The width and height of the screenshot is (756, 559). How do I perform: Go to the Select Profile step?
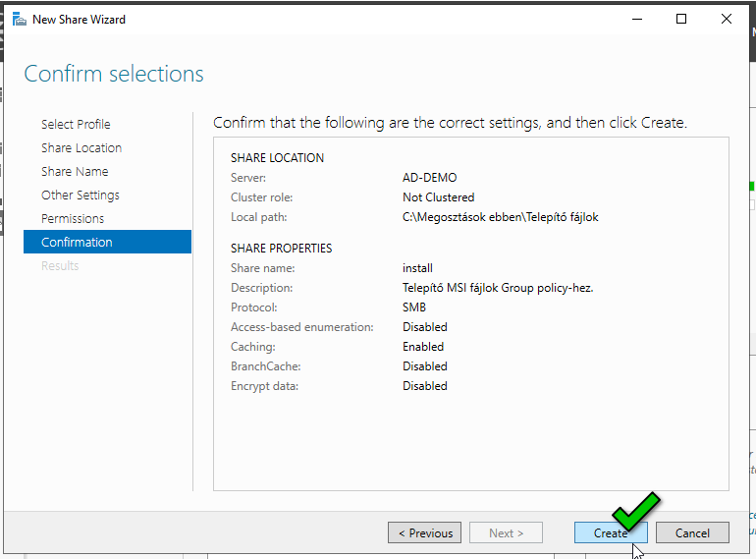tap(76, 124)
